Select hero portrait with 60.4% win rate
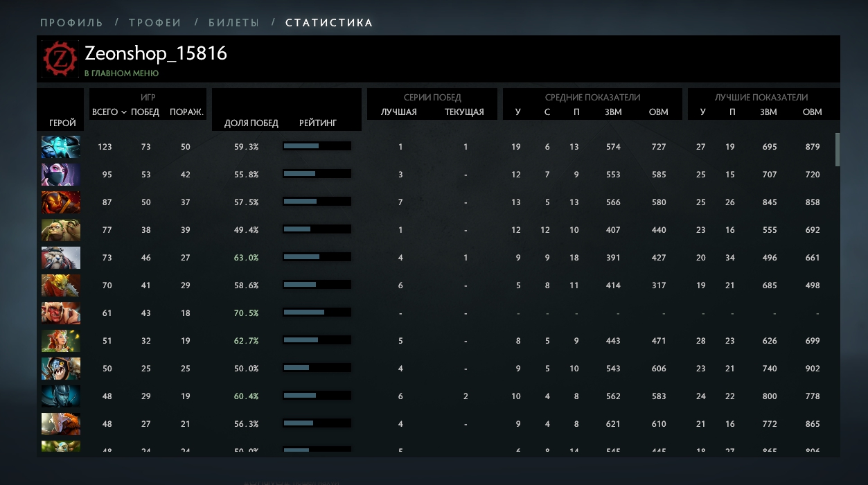The width and height of the screenshot is (868, 485). coord(61,396)
